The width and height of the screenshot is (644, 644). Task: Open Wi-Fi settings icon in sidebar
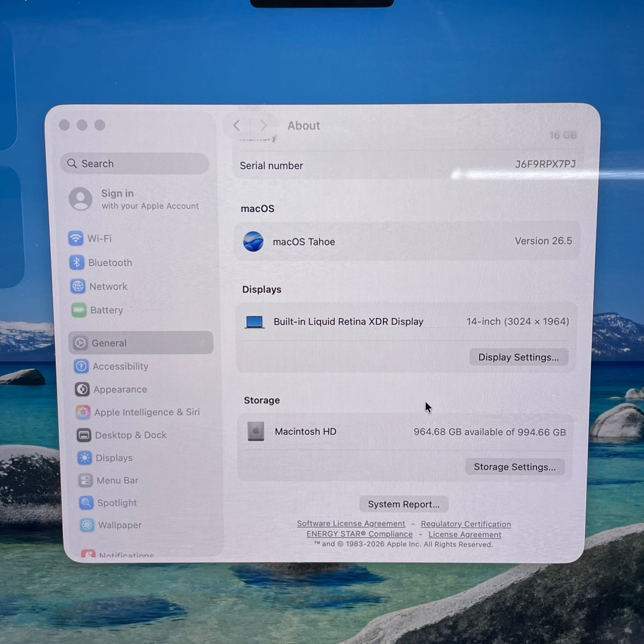click(x=75, y=238)
